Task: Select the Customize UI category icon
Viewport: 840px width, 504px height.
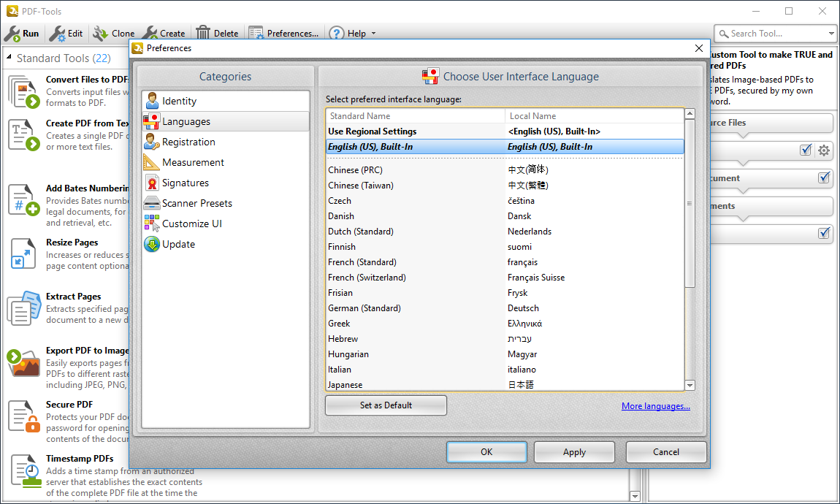Action: point(152,224)
